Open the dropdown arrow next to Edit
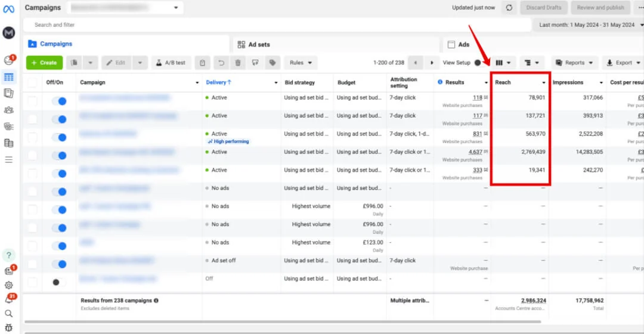644x334 pixels. tap(140, 63)
